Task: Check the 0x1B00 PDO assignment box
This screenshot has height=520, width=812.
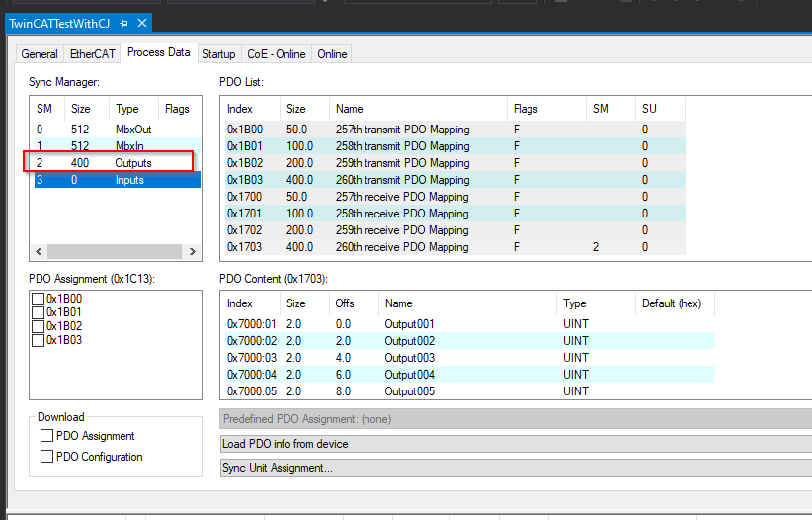Action: click(x=38, y=299)
